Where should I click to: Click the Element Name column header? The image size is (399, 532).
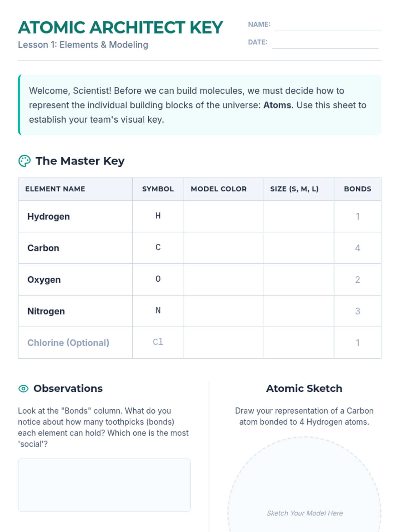click(x=55, y=189)
